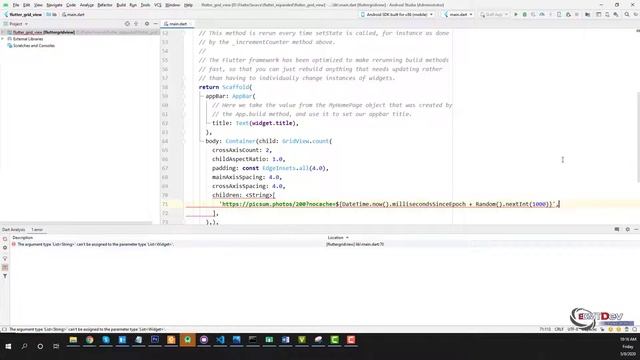Open Build menu
This screenshot has height=360, width=640.
coord(121,5)
